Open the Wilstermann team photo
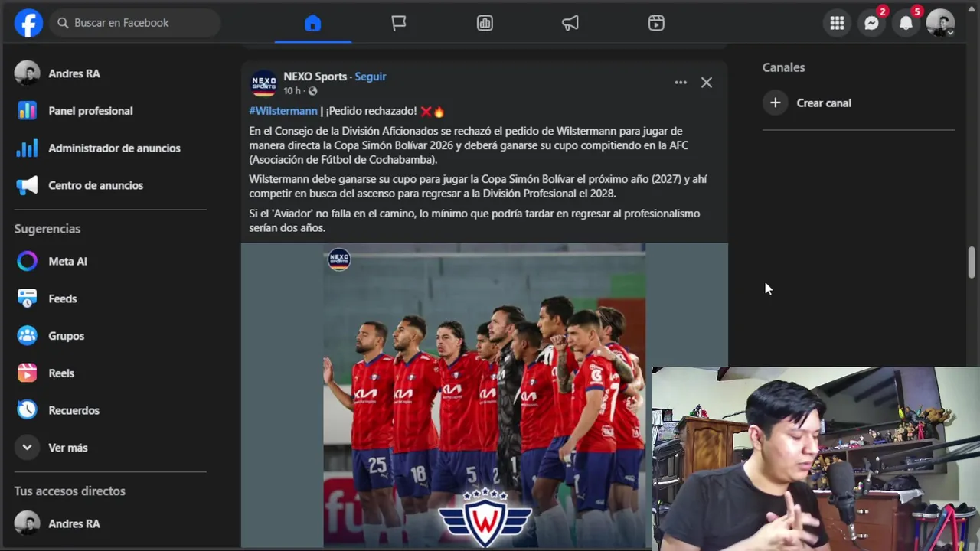Screen dimensions: 980x551 click(484, 396)
